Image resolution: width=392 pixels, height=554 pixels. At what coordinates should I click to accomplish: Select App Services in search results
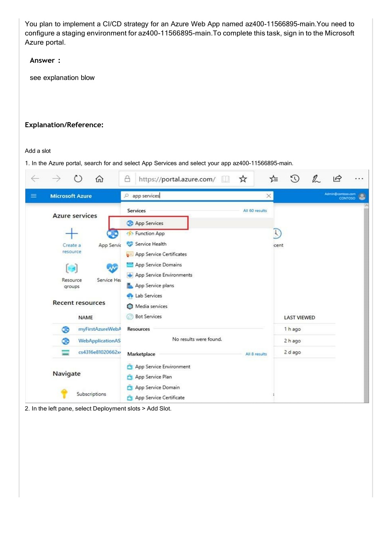point(149,223)
